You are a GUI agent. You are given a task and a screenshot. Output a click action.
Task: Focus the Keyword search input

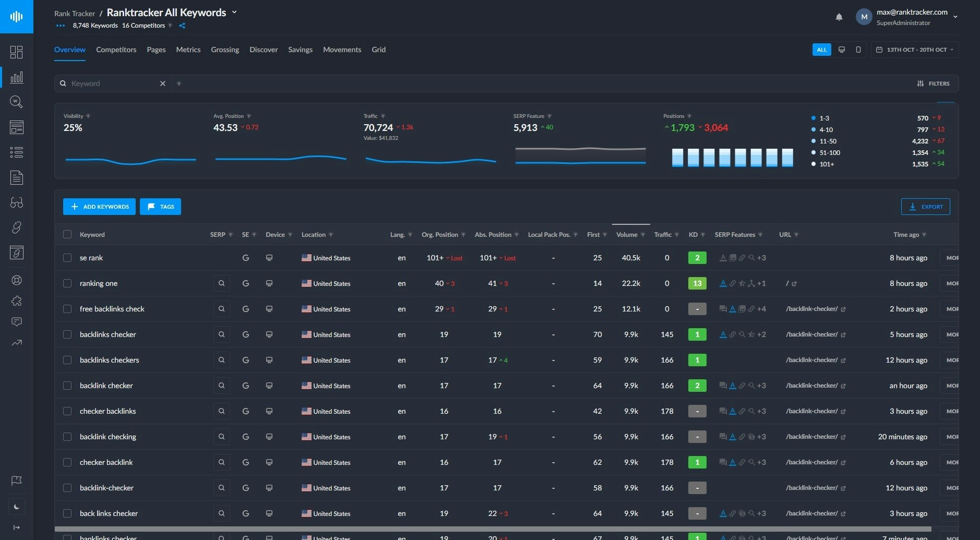(x=114, y=83)
